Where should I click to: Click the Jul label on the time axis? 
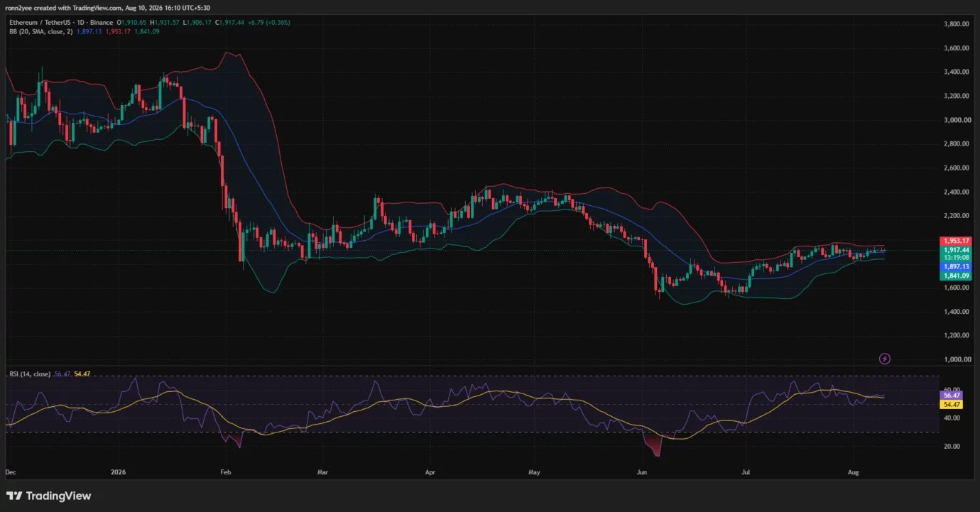pyautogui.click(x=746, y=472)
